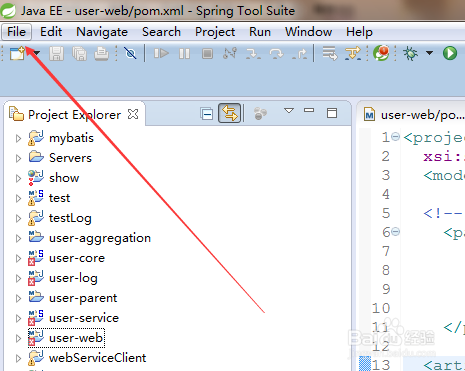Open the File menu
Image resolution: width=465 pixels, height=371 pixels.
[16, 32]
